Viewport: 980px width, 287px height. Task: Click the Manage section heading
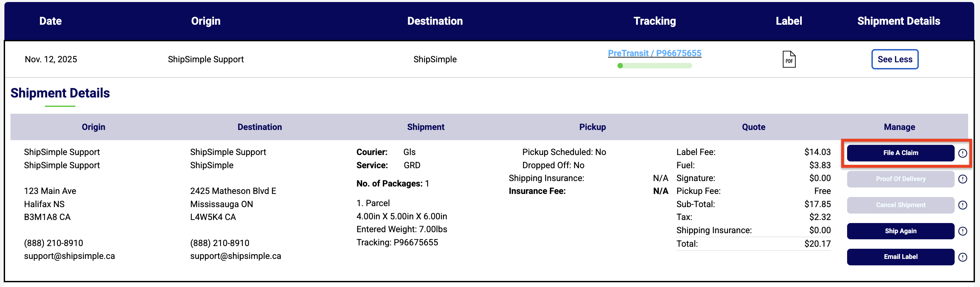pyautogui.click(x=899, y=127)
